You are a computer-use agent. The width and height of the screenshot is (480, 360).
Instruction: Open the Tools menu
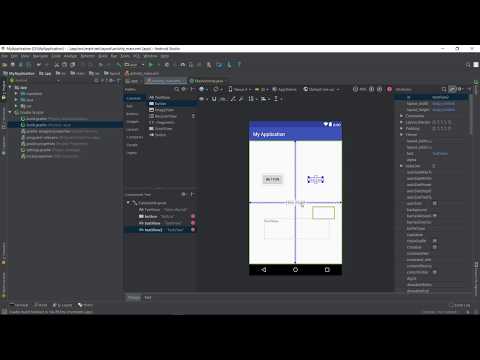coord(125,56)
